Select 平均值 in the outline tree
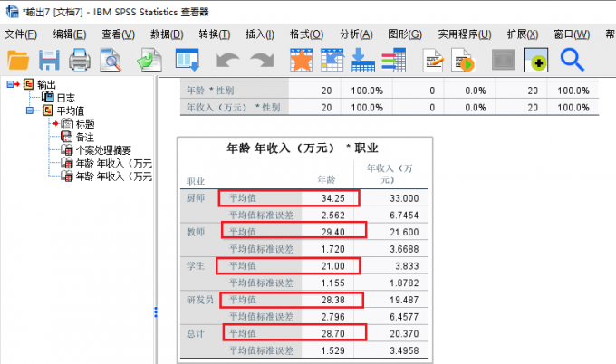Screen dimensions: 616x364 tap(71, 110)
